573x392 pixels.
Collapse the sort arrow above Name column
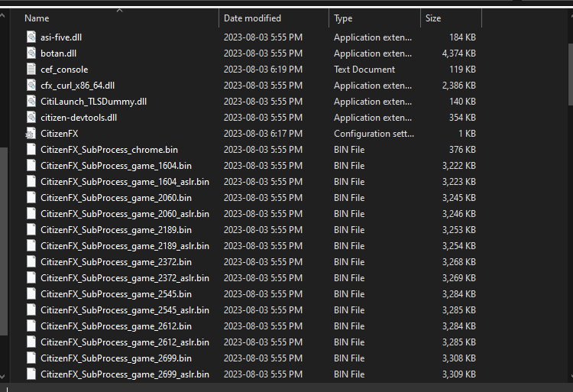click(119, 11)
